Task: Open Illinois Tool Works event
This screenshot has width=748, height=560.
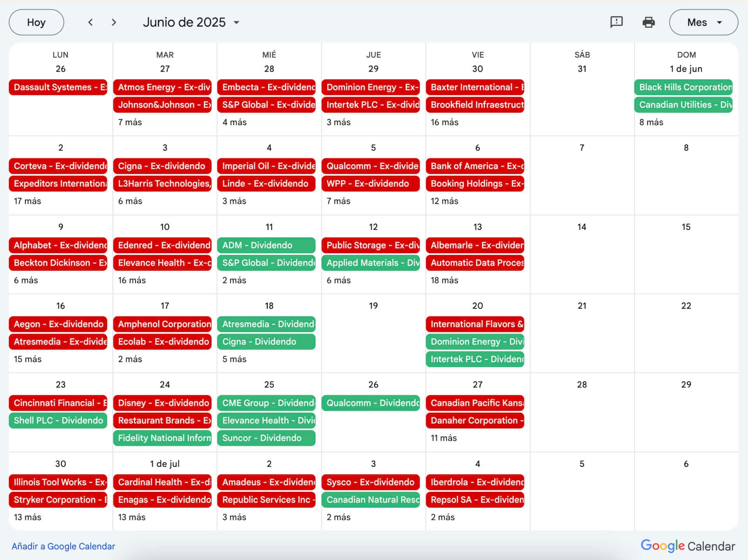Action: coord(58,482)
